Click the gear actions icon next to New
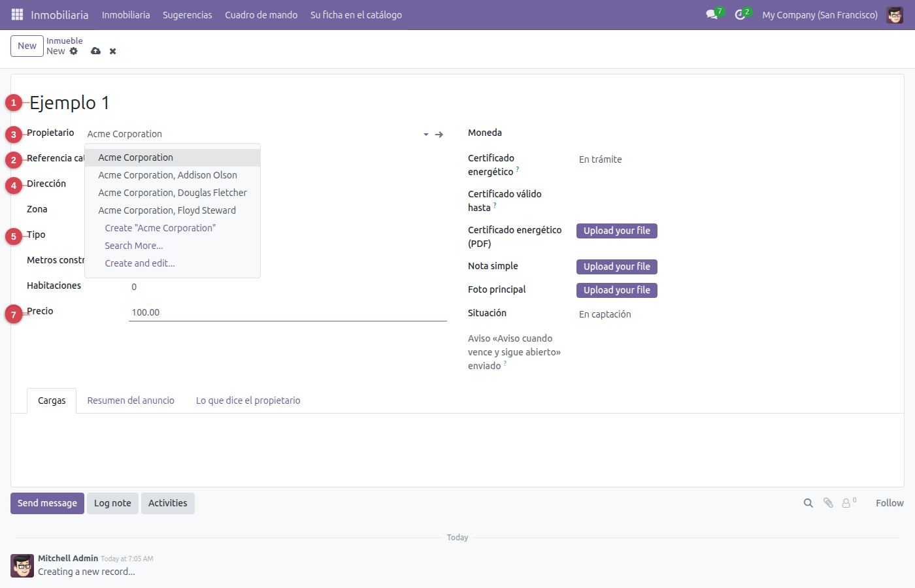Viewport: 915px width, 588px height. click(74, 51)
